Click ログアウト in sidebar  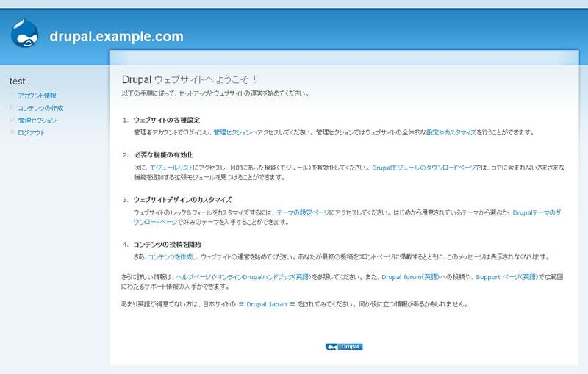click(31, 133)
